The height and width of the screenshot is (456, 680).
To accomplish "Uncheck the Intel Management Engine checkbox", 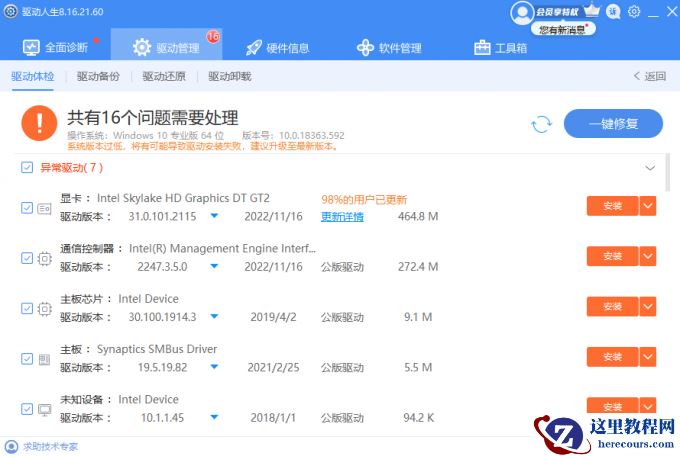I will tap(27, 258).
